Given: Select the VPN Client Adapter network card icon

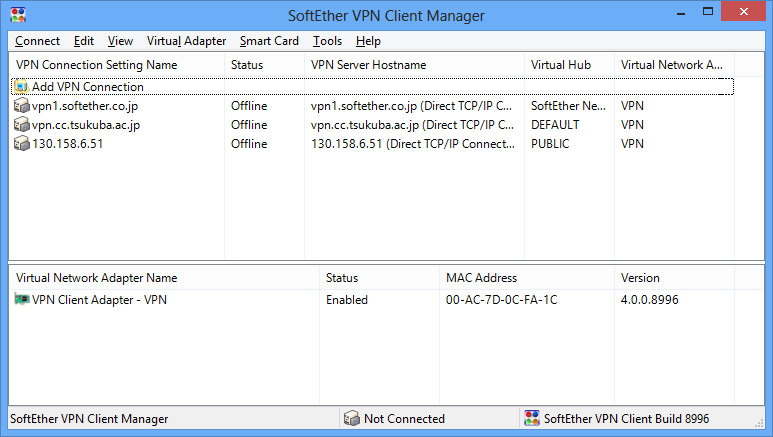Looking at the screenshot, I should 22,300.
